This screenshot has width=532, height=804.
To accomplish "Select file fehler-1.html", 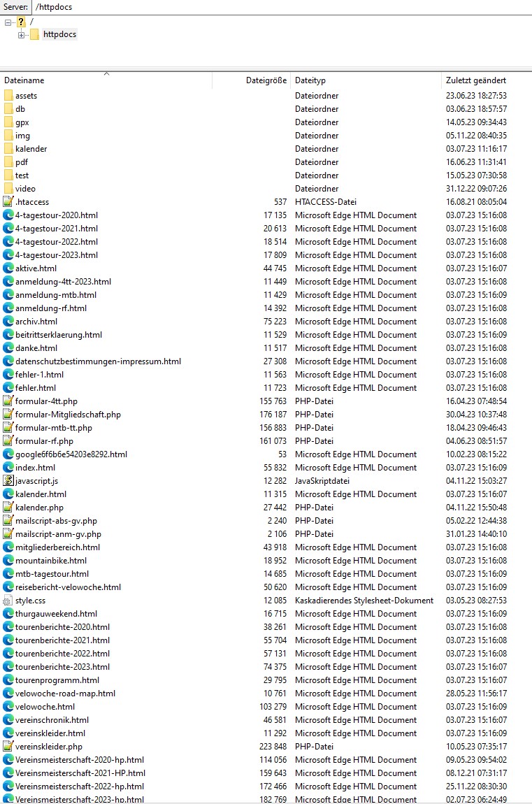I will click(x=39, y=374).
